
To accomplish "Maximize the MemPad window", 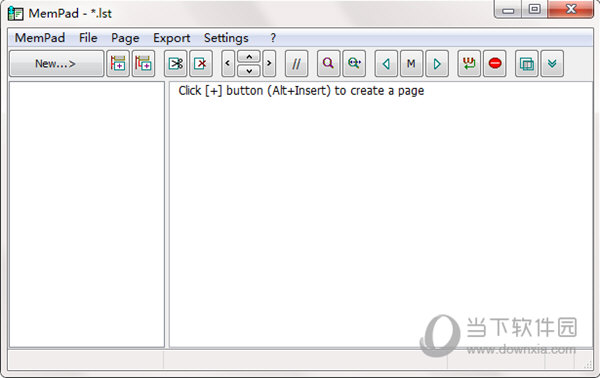I will point(535,10).
